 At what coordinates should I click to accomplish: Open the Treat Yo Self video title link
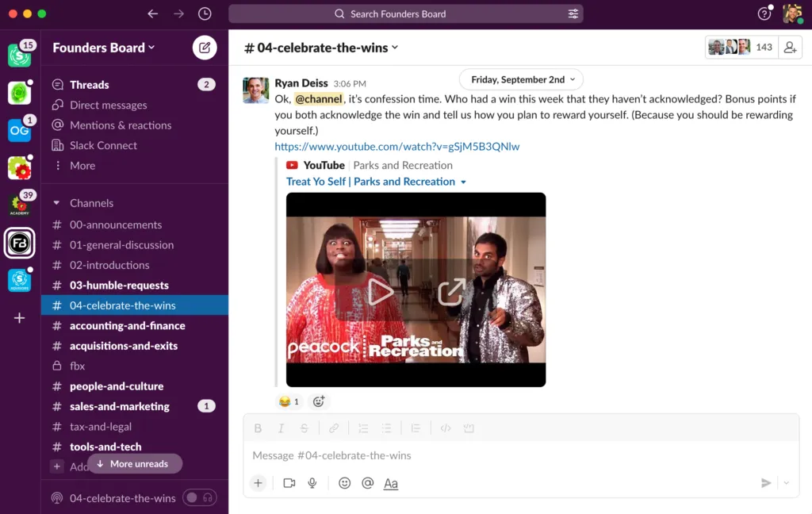click(x=370, y=182)
